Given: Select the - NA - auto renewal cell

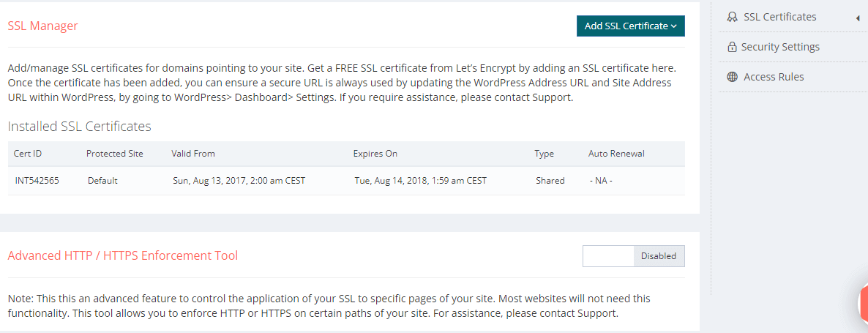Looking at the screenshot, I should (601, 180).
